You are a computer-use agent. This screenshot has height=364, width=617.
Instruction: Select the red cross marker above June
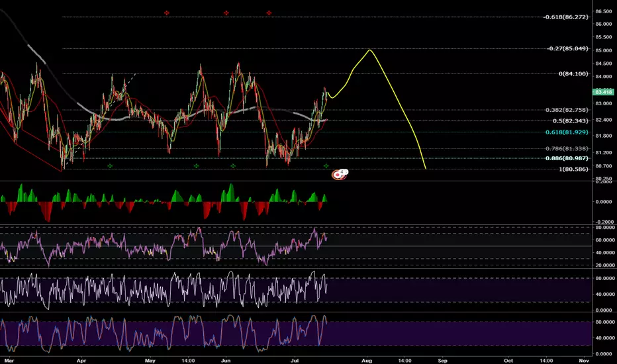226,13
